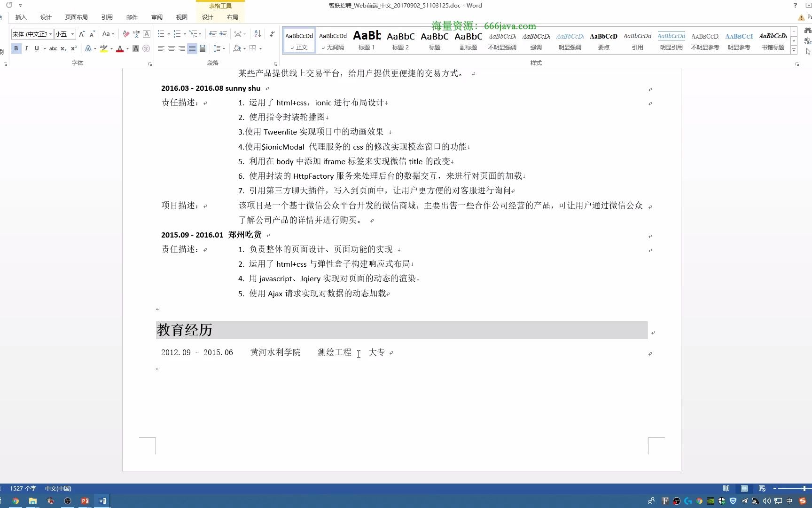The height and width of the screenshot is (508, 812).
Task: Toggle superscript formatting
Action: (72, 48)
